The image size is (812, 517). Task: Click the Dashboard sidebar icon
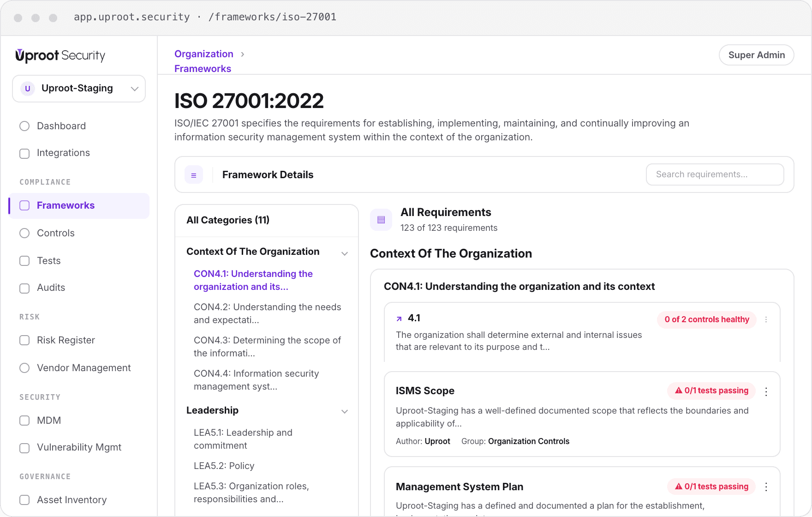click(24, 126)
